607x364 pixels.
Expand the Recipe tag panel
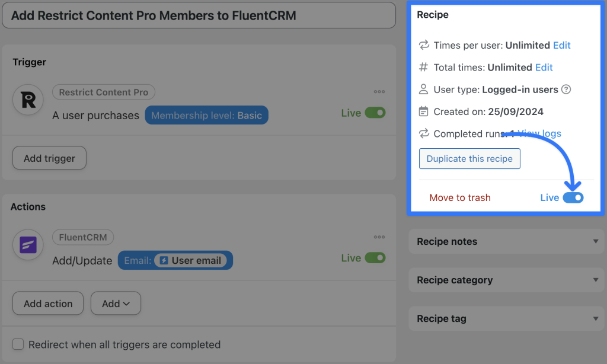(x=506, y=318)
